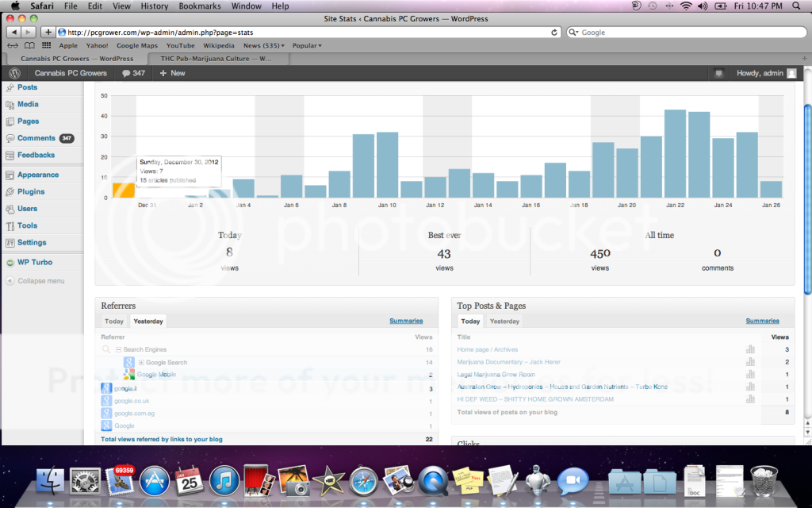Open the Bookmarks menu in the menu bar

click(x=200, y=6)
